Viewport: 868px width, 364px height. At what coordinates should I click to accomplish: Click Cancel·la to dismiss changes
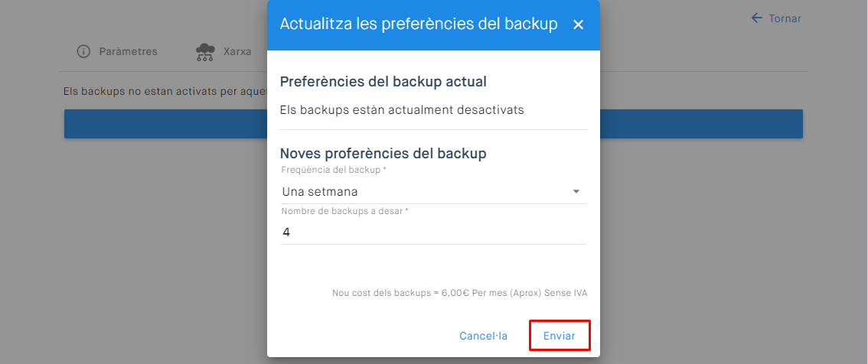tap(483, 336)
